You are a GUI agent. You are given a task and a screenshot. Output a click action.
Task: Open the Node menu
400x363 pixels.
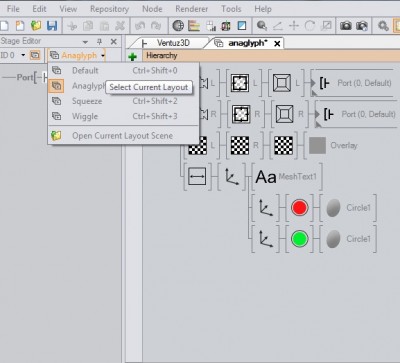coord(152,9)
